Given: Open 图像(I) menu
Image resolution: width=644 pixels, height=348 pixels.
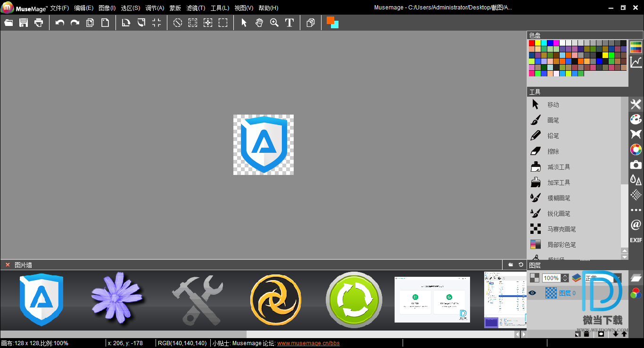Looking at the screenshot, I should [107, 8].
